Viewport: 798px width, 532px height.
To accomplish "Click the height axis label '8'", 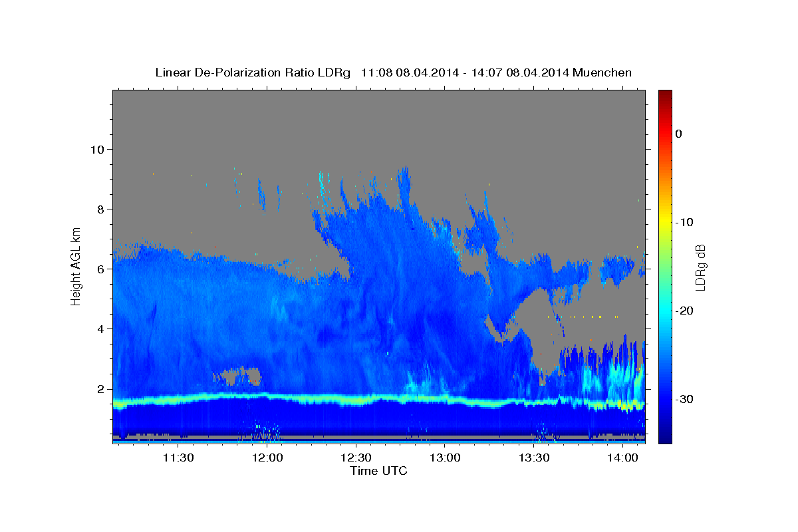I will click(x=100, y=209).
